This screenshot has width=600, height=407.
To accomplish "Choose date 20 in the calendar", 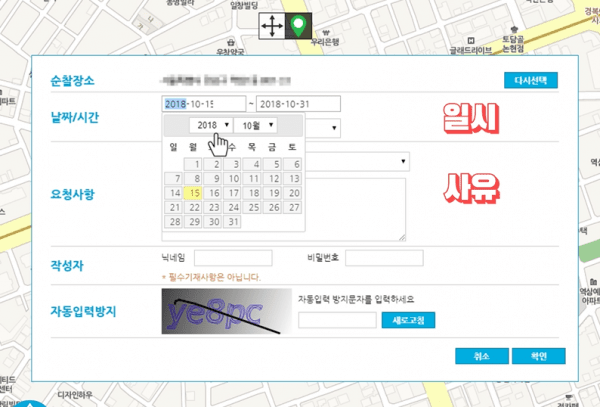I will point(292,193).
